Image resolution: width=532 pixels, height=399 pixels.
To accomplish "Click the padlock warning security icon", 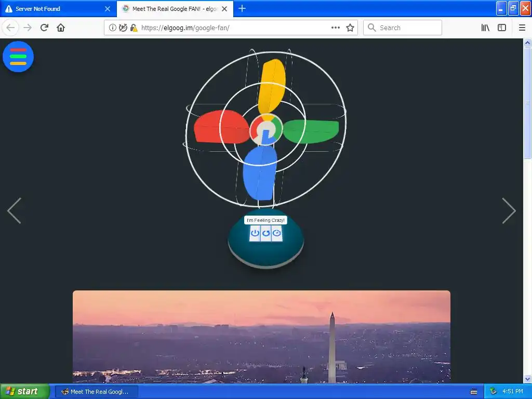I will click(x=134, y=28).
